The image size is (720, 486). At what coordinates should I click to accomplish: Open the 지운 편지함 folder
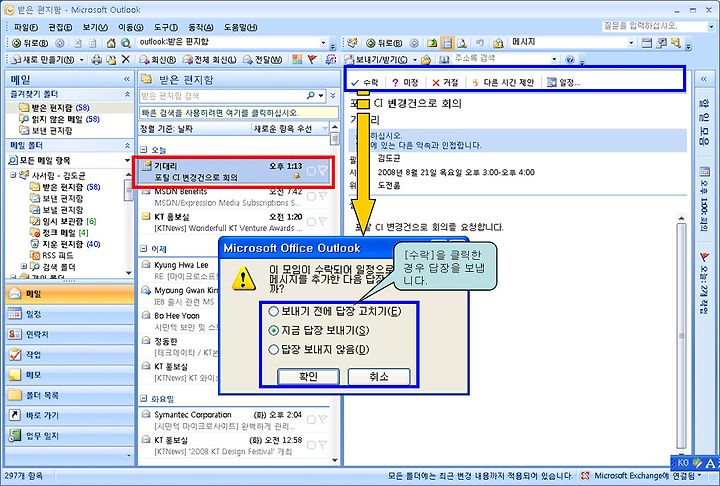tap(65, 244)
